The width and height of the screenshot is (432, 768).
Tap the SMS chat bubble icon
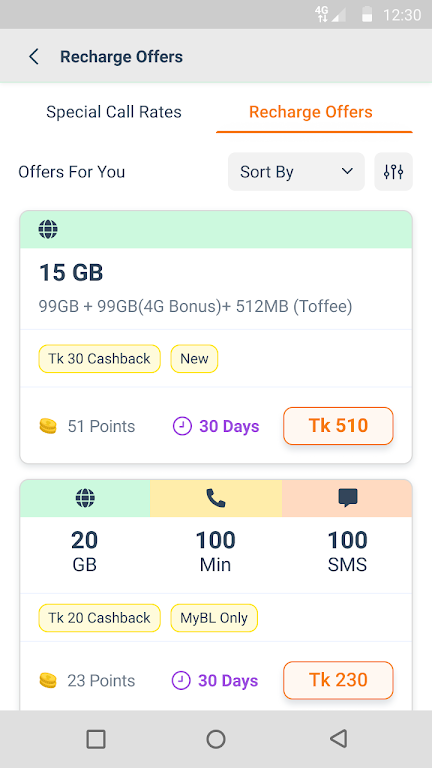coord(347,498)
